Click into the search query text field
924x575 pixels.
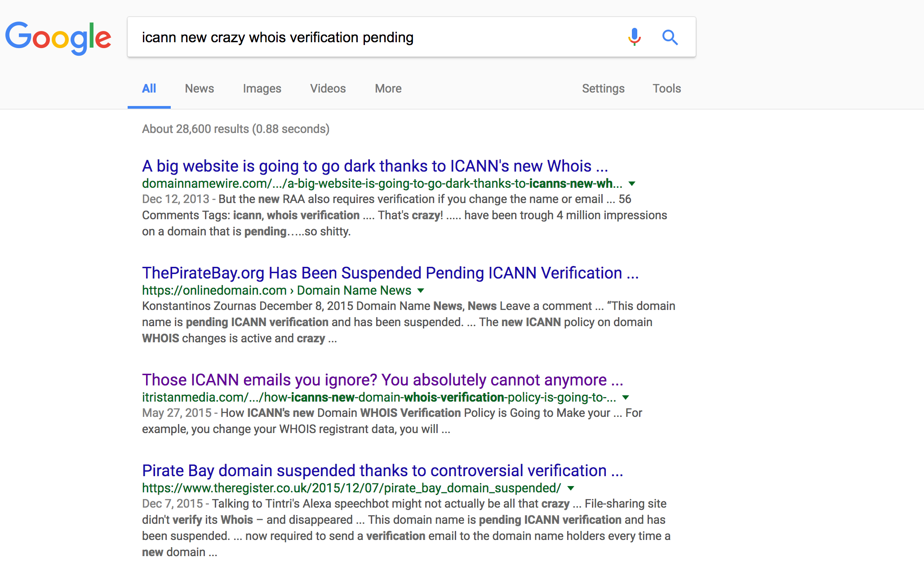coord(378,37)
